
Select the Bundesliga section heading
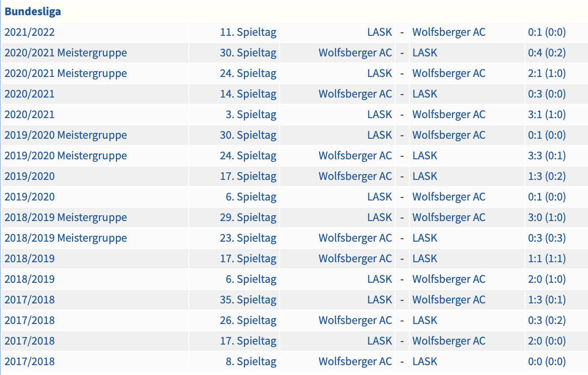[x=33, y=12]
